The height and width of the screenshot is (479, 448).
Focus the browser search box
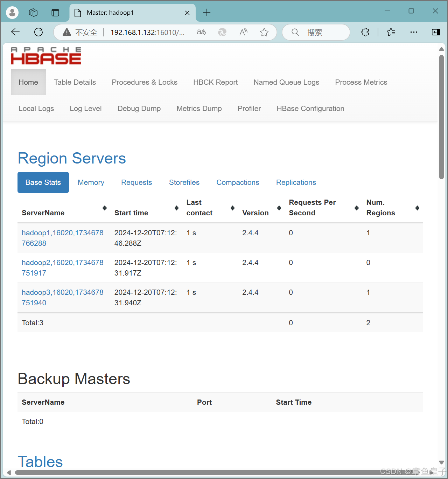[316, 32]
